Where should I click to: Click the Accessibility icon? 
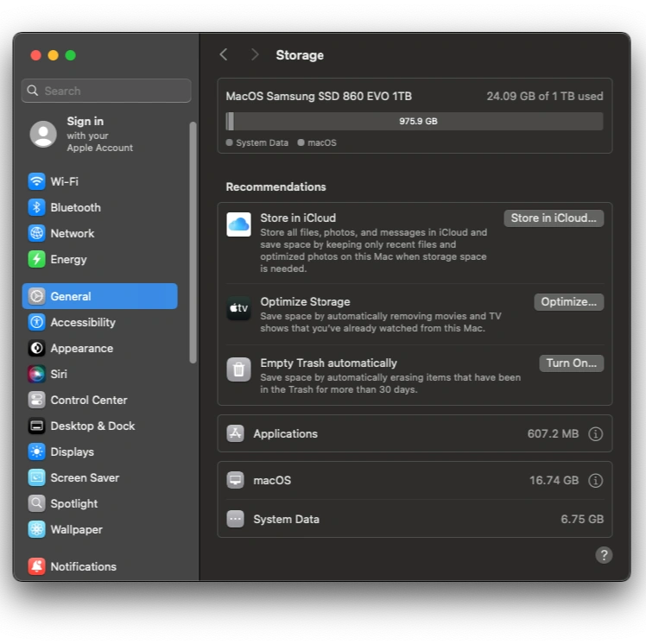(x=36, y=322)
